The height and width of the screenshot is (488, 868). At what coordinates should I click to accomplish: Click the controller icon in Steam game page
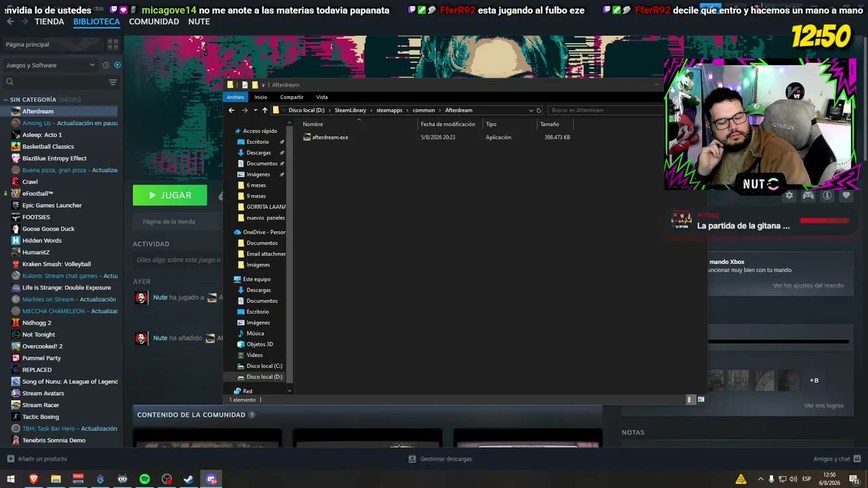pyautogui.click(x=808, y=195)
